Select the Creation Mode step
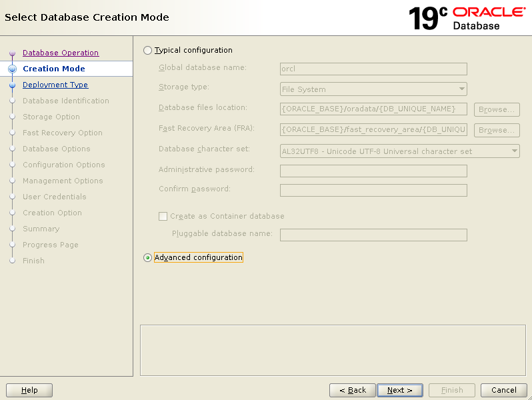This screenshot has width=532, height=400. tap(54, 69)
